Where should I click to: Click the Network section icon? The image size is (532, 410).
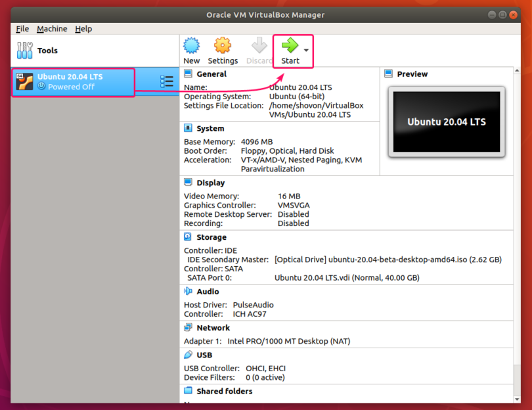point(188,328)
